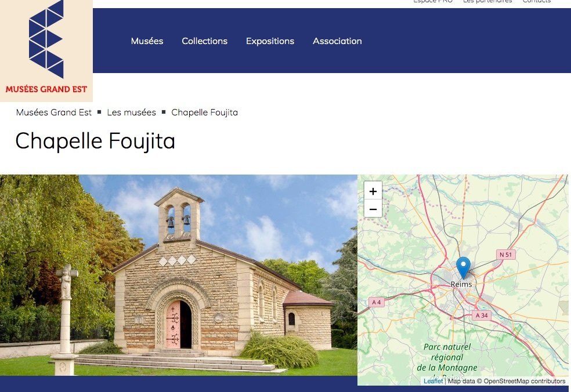571x392 pixels.
Task: Open the Musées Grand Est logo homepage
Action: coord(46,50)
